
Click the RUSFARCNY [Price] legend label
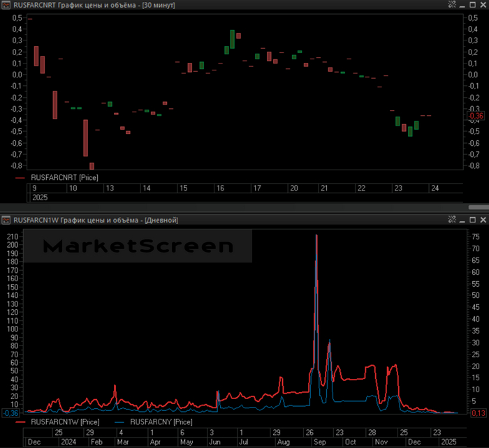(161, 421)
